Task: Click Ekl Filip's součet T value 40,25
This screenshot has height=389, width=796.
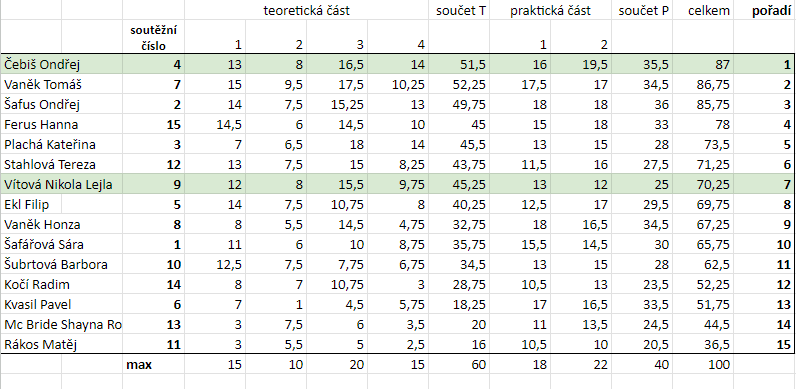Action: pyautogui.click(x=459, y=205)
